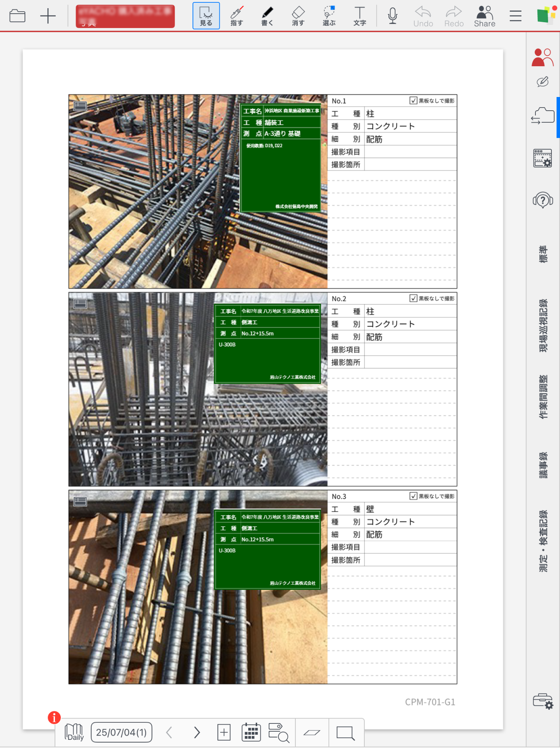This screenshot has width=560, height=748.
Task: Open the toolbox settings icon
Action: pyautogui.click(x=543, y=701)
